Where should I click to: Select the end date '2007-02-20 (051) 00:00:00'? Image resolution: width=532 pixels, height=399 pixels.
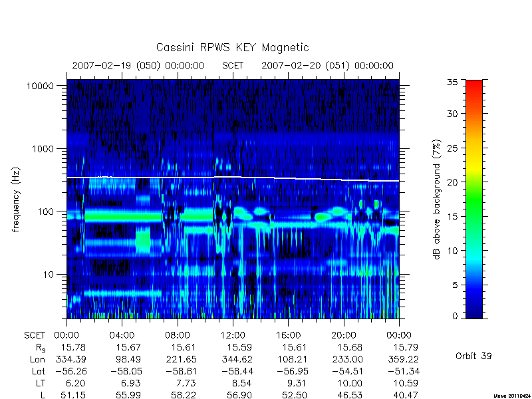(x=327, y=65)
